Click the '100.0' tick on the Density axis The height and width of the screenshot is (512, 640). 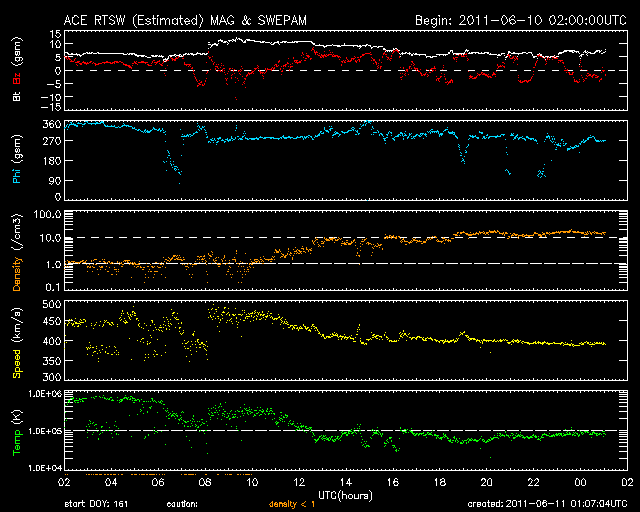47,215
